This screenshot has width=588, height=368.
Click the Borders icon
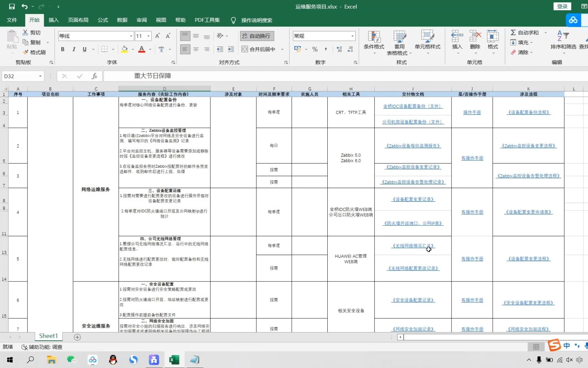tap(104, 49)
